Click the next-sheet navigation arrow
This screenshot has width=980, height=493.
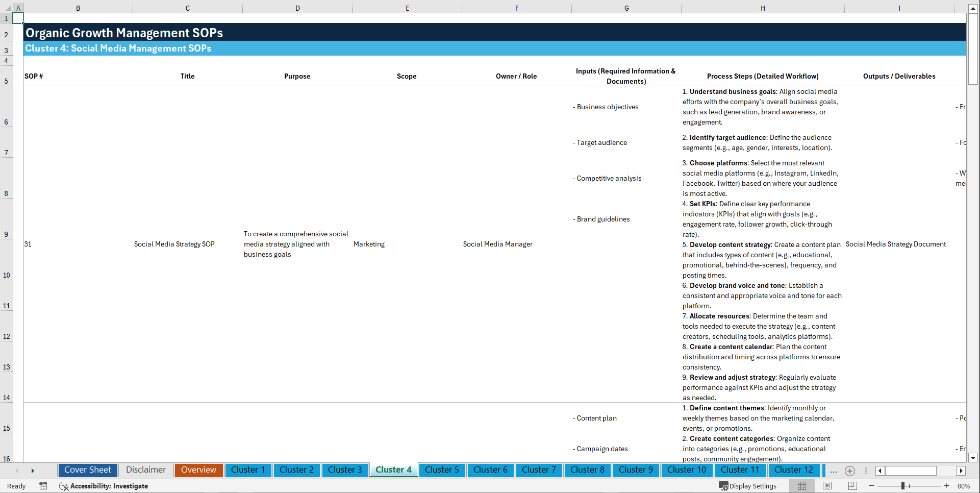point(33,471)
